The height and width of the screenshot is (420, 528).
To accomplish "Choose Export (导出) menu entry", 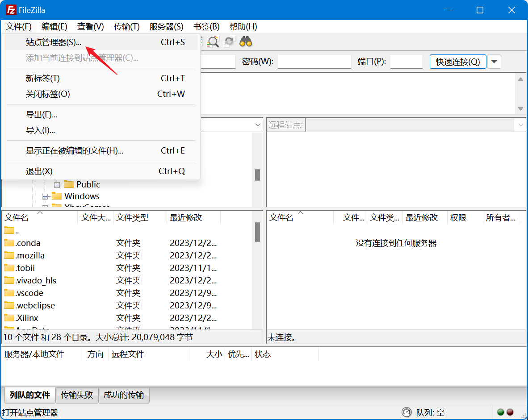I will 101,115.
